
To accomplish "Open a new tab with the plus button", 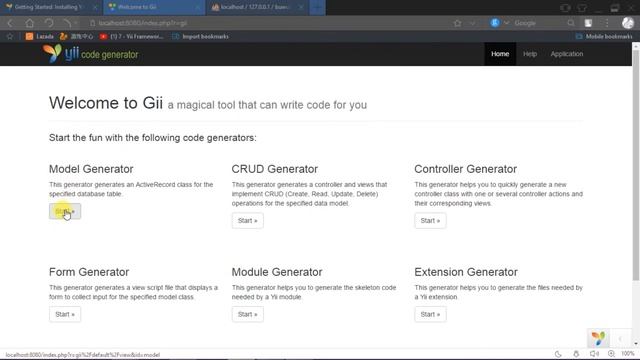I will [317, 7].
